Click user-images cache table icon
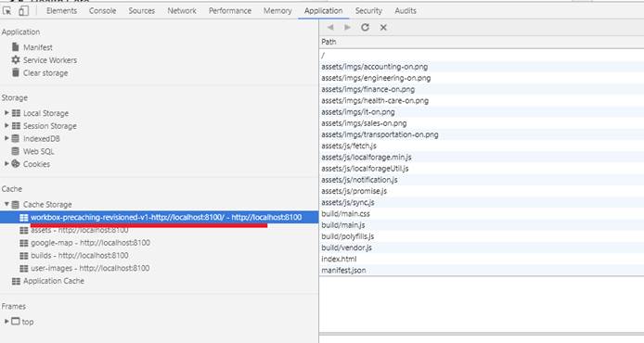 pos(24,268)
